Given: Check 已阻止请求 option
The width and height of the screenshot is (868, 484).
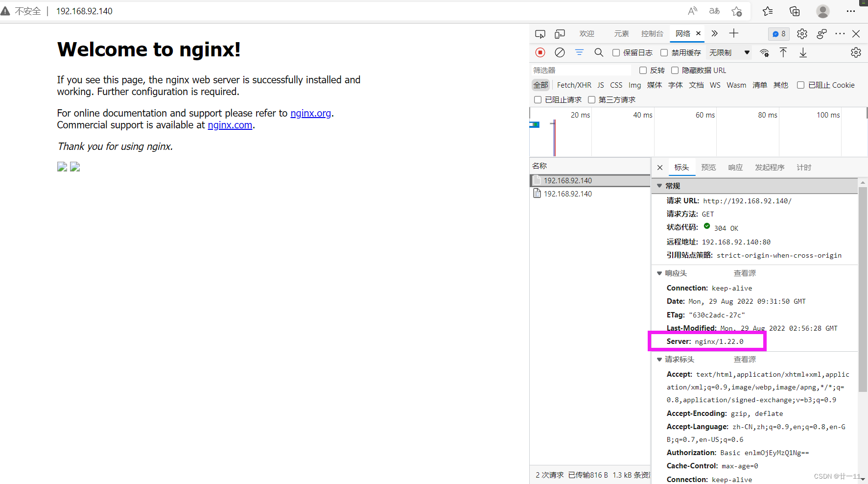Looking at the screenshot, I should pyautogui.click(x=538, y=99).
